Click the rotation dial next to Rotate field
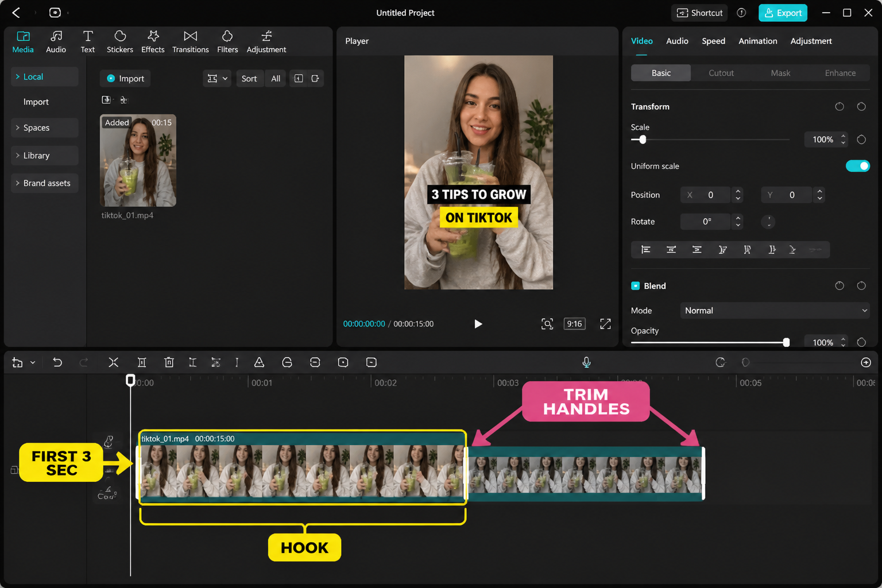 click(x=768, y=222)
